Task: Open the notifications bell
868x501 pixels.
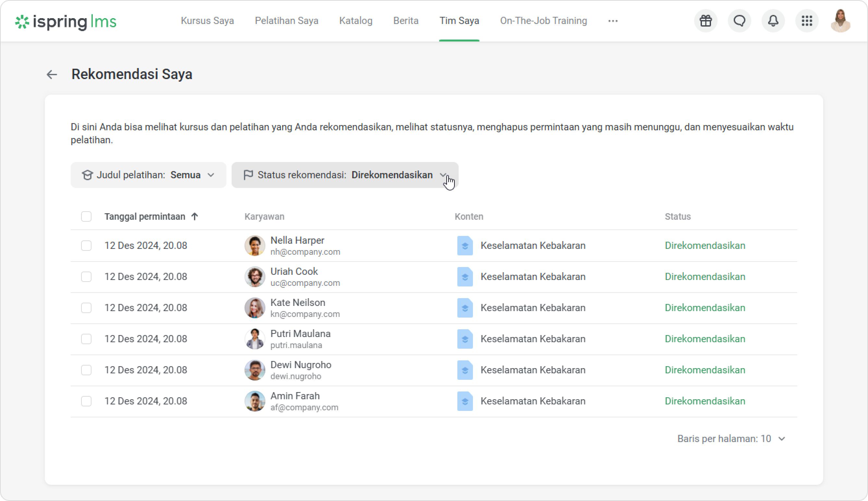Action: pos(773,21)
